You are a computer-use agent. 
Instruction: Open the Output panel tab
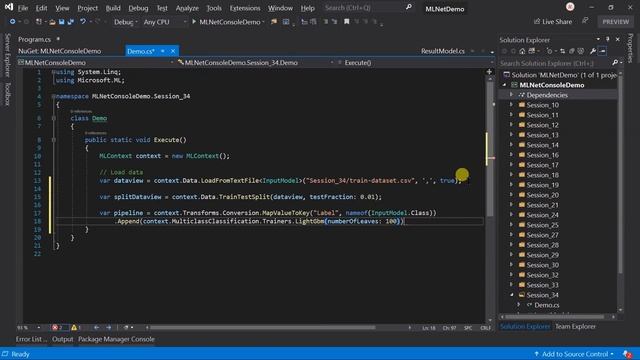coord(62,339)
